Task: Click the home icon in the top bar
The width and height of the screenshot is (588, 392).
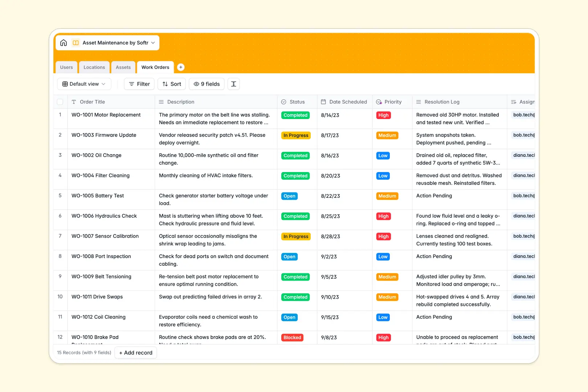Action: [x=64, y=42]
